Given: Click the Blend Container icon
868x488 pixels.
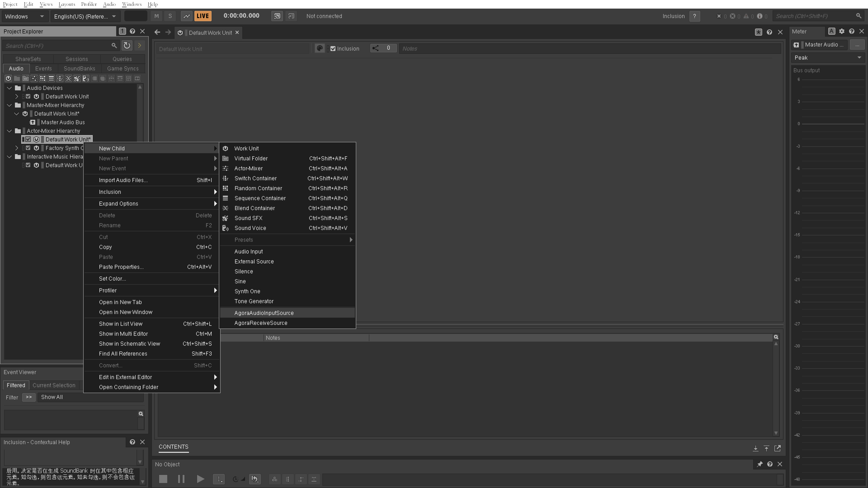Looking at the screenshot, I should click(x=226, y=208).
